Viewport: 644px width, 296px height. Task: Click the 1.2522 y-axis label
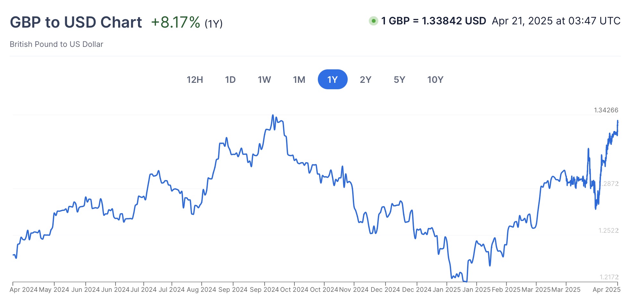tap(608, 231)
